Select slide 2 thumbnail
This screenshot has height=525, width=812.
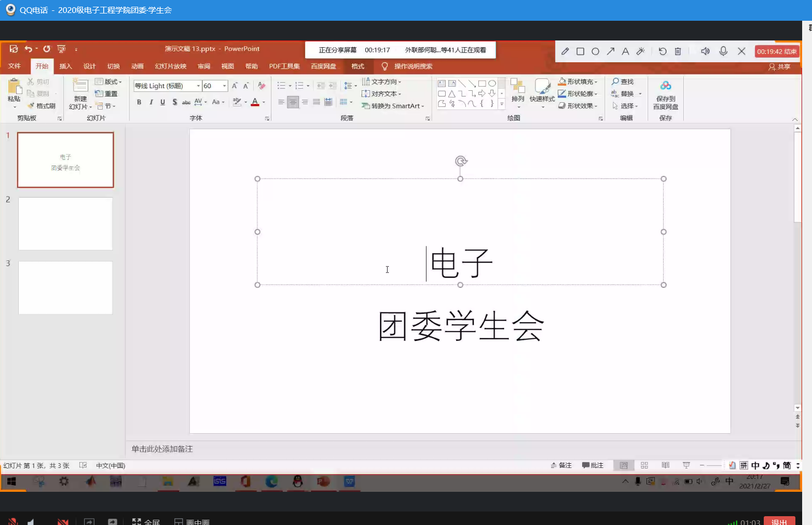65,224
